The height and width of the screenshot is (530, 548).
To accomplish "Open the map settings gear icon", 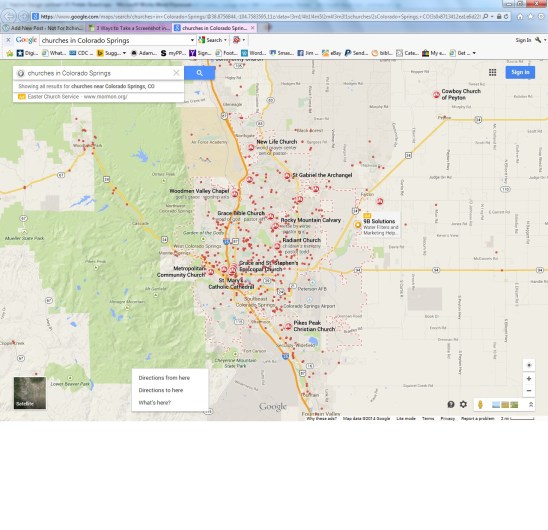I will tap(463, 404).
